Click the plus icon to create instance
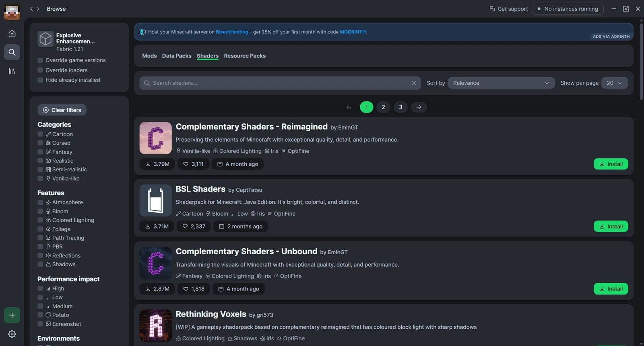 (12, 315)
